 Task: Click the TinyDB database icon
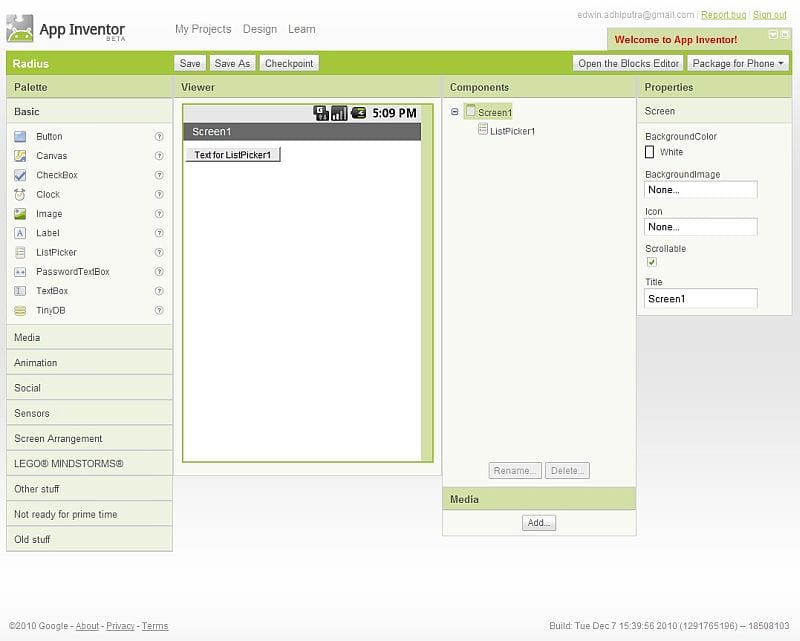pos(20,311)
